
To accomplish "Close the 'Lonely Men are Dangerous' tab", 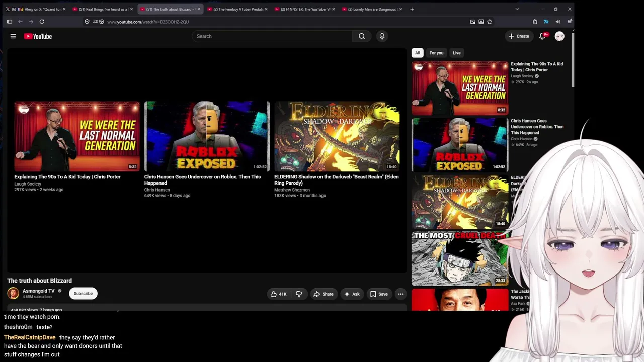I will pyautogui.click(x=400, y=9).
